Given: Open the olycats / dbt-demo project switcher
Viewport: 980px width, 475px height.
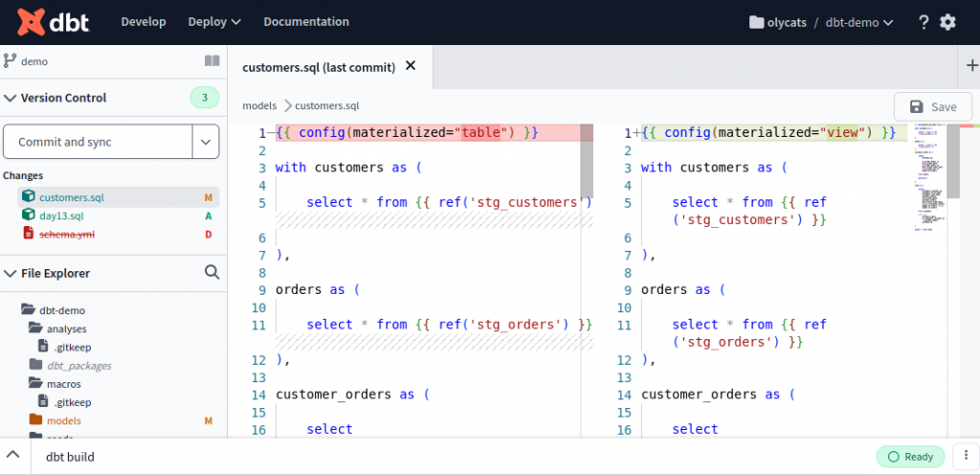Looking at the screenshot, I should [821, 22].
